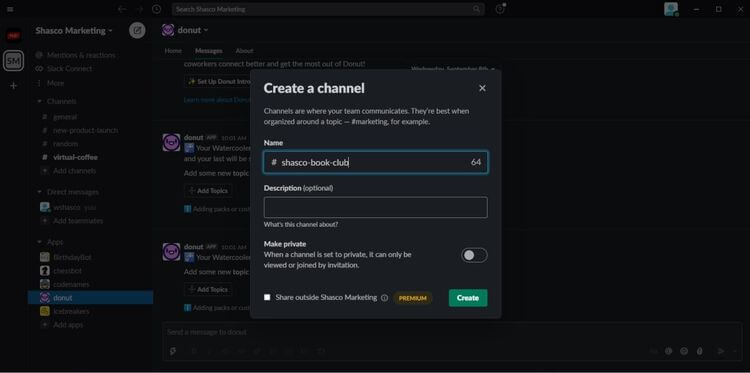Open the codenames app
The image size is (750, 373).
(x=65, y=284)
